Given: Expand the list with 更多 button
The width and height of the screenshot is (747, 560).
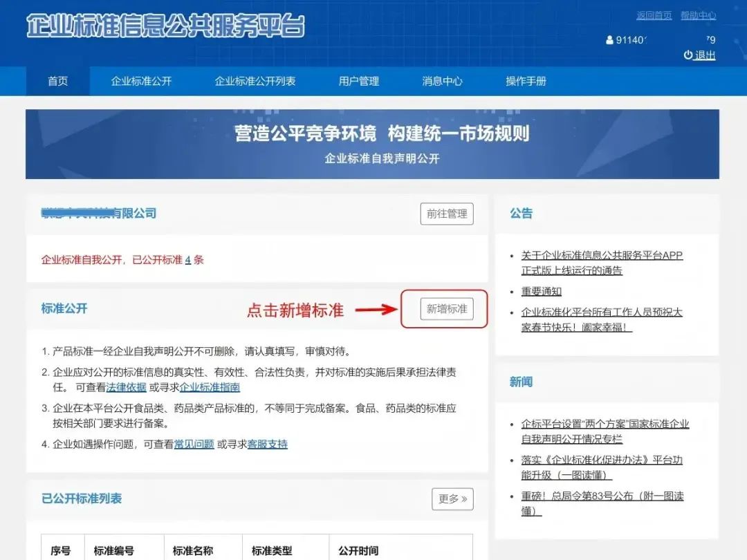Looking at the screenshot, I should click(x=452, y=498).
